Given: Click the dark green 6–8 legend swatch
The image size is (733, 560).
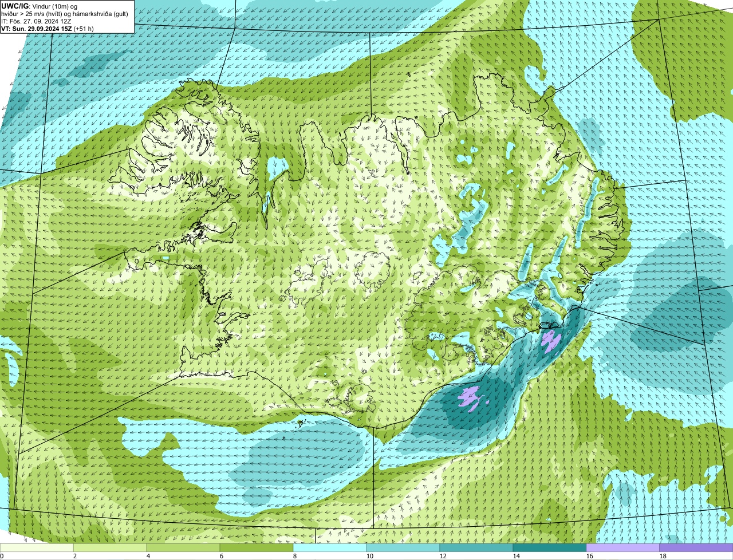Looking at the screenshot, I should pyautogui.click(x=257, y=547).
